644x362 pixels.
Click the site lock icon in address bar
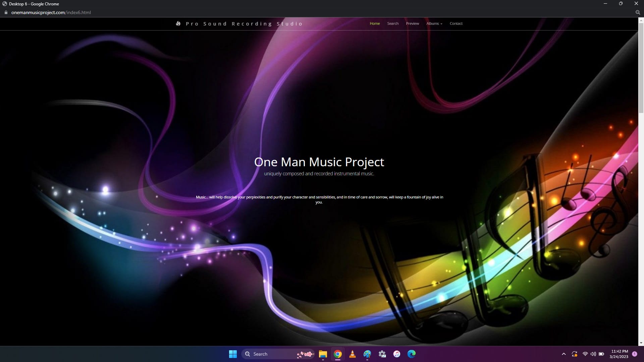6,12
